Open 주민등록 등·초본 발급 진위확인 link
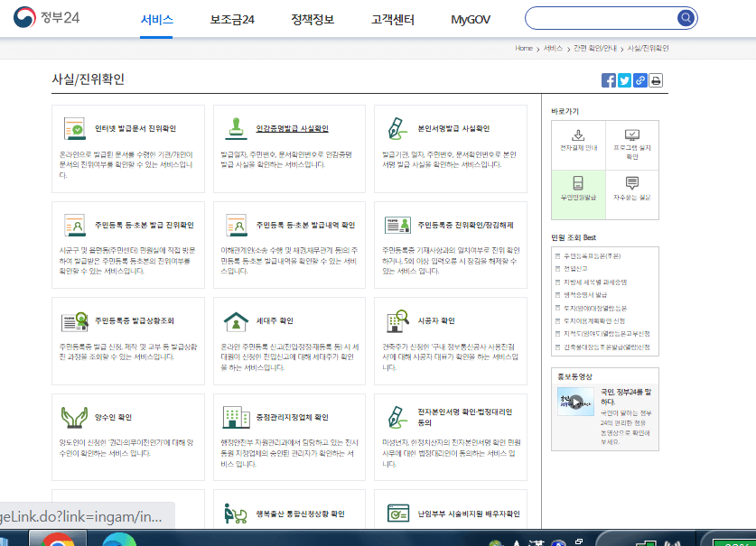Image resolution: width=756 pixels, height=546 pixels. (x=145, y=225)
